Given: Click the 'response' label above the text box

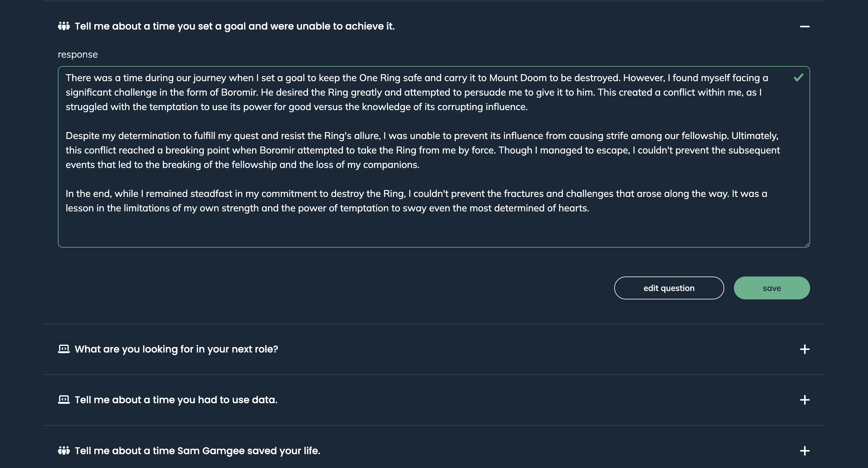Looking at the screenshot, I should pos(78,54).
